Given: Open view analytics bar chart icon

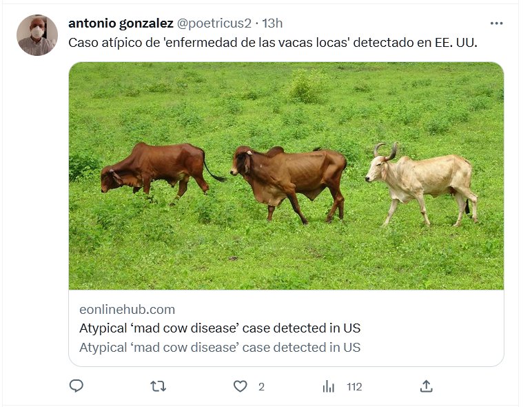Looking at the screenshot, I should tap(329, 386).
